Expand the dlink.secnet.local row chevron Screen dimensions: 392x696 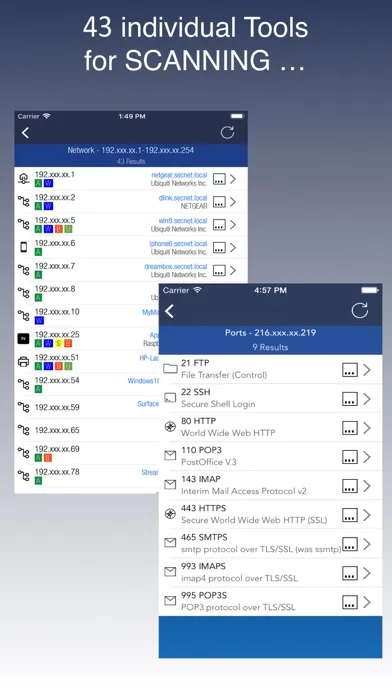tap(233, 202)
